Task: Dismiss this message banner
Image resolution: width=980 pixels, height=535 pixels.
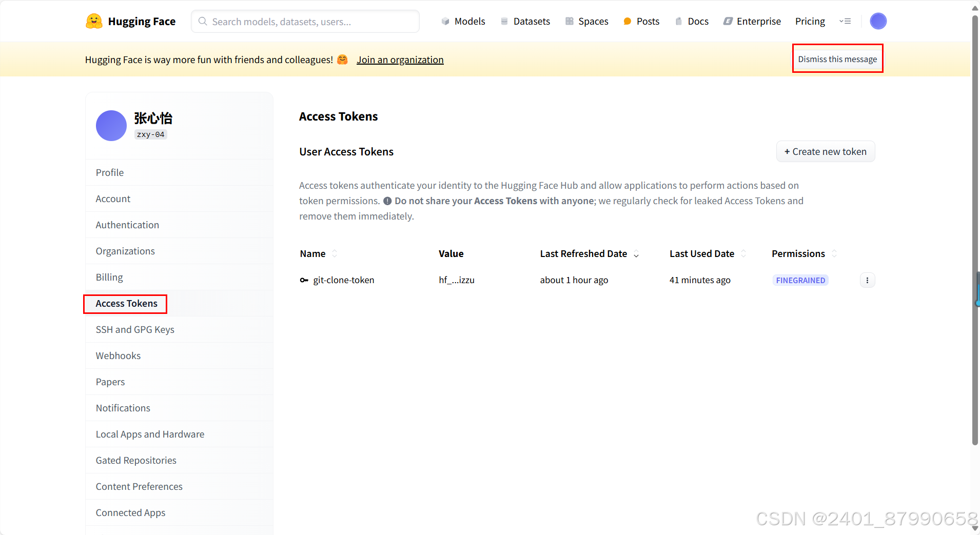Action: pos(837,59)
